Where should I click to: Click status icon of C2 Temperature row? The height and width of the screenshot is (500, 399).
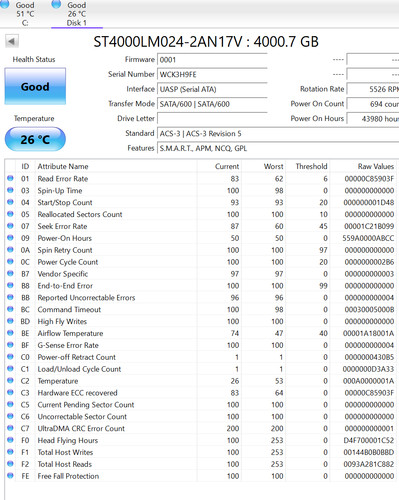pyautogui.click(x=10, y=380)
